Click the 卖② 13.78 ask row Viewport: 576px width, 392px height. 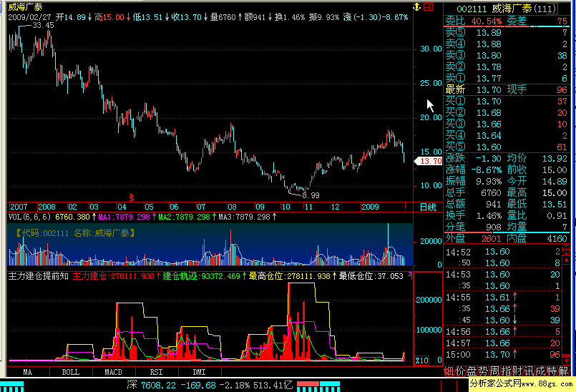coord(507,67)
